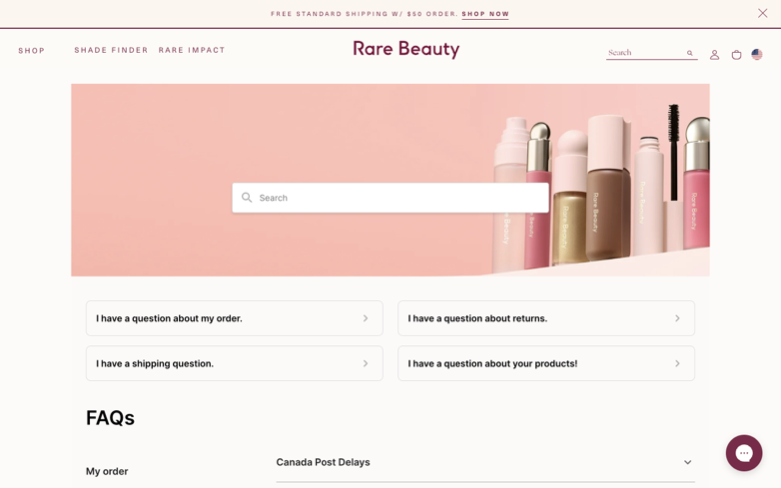Open the SHOP menu
This screenshot has width=781, height=488.
(31, 51)
